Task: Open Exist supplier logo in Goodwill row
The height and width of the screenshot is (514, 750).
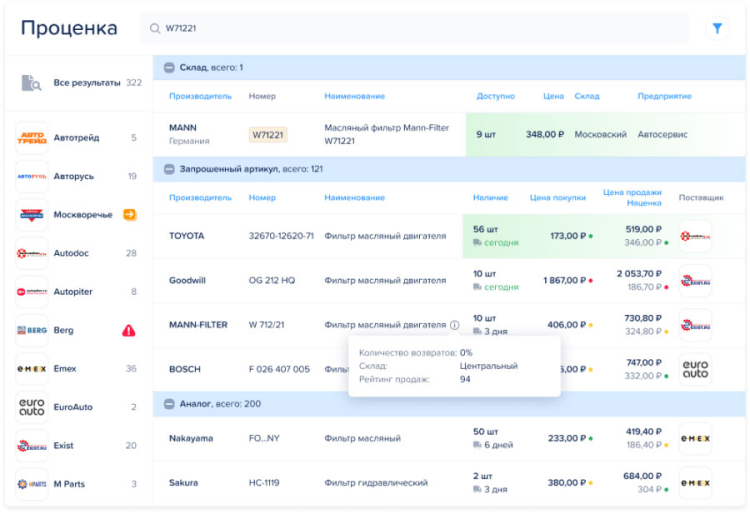Action: pos(695,281)
